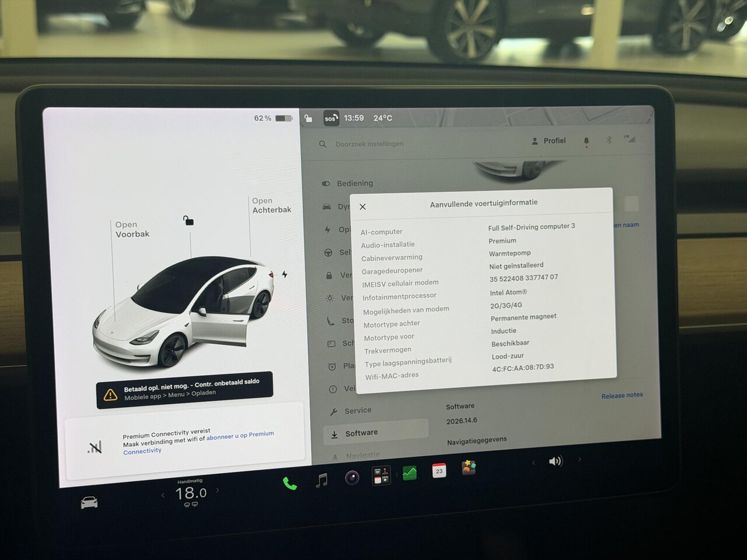Tap the car icon in bottom bar
The width and height of the screenshot is (747, 560).
(x=89, y=502)
